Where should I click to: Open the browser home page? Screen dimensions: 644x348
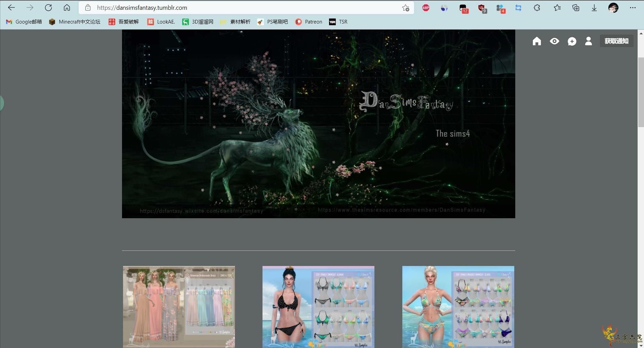(x=67, y=8)
